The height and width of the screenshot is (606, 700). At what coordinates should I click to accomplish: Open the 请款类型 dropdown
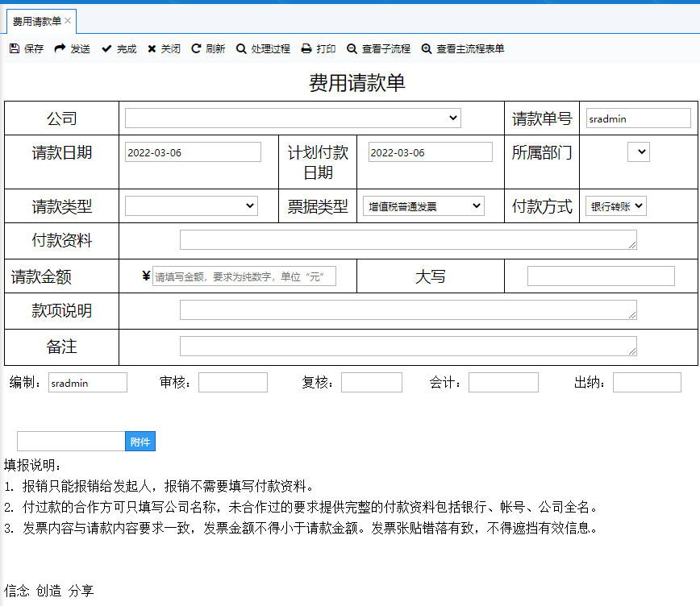191,205
